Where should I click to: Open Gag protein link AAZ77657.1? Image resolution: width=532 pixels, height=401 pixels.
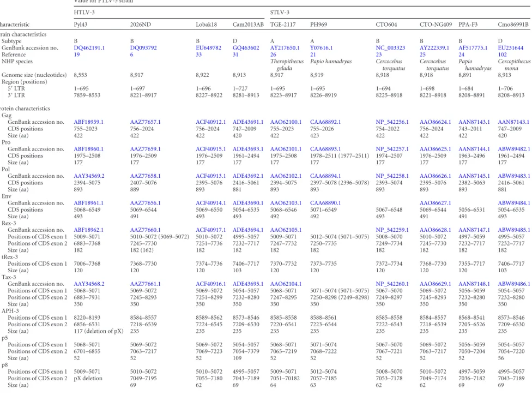click(146, 122)
